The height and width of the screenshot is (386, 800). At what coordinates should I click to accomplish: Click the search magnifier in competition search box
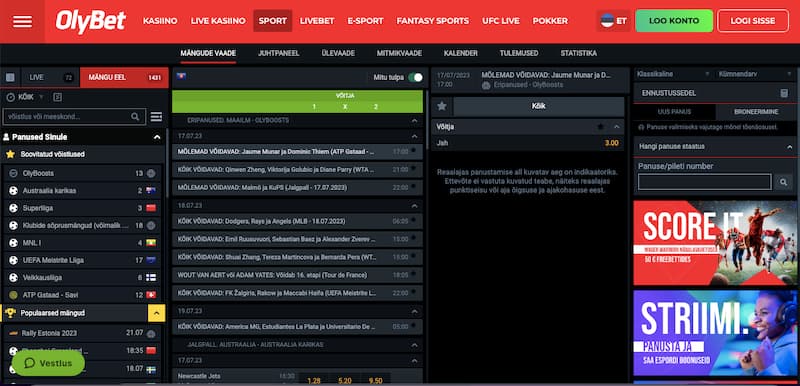(x=135, y=117)
